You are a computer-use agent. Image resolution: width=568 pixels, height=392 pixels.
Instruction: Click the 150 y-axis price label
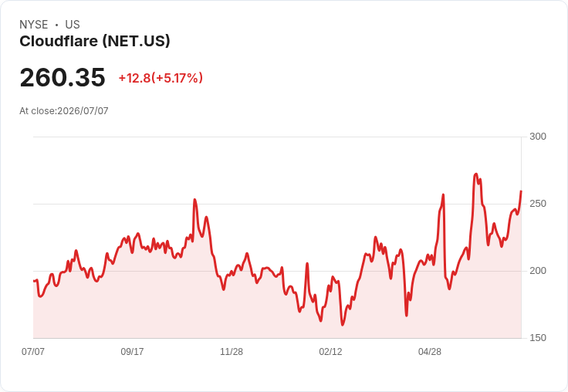point(538,338)
